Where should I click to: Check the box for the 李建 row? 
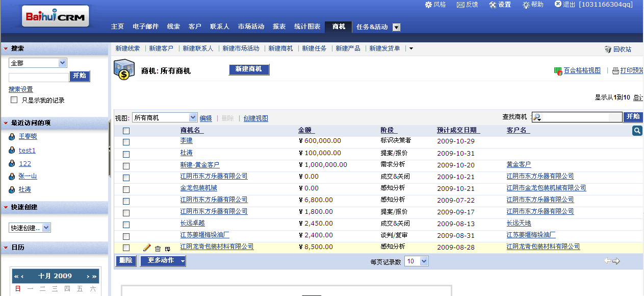point(126,142)
